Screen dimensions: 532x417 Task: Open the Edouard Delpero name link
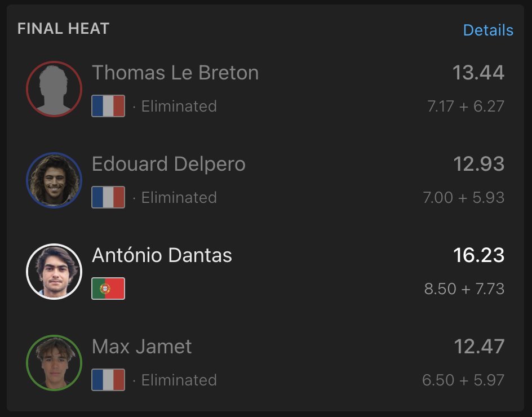click(169, 164)
